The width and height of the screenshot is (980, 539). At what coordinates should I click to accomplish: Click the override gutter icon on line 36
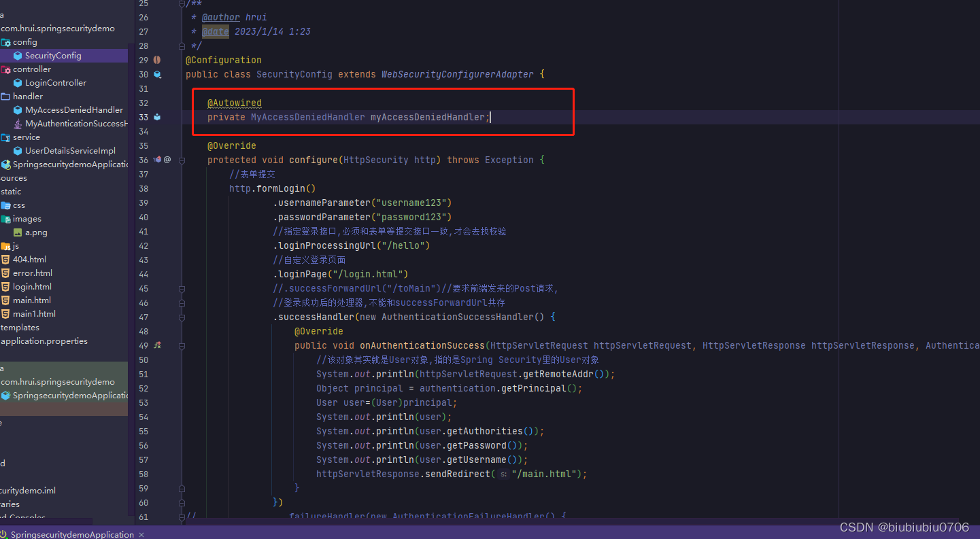point(157,160)
